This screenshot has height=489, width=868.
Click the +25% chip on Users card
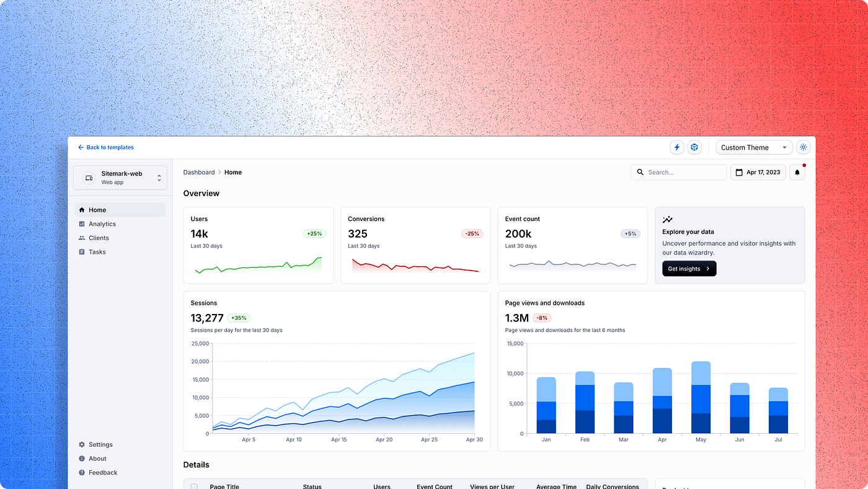click(314, 234)
